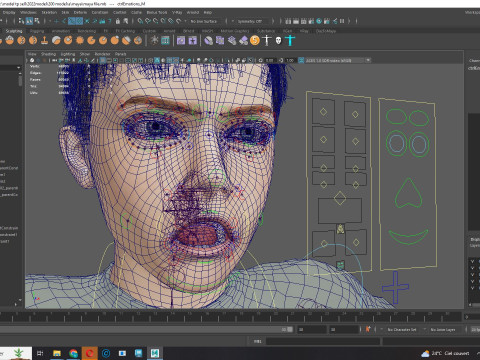Switch to the Substance shelf tab

266,31
